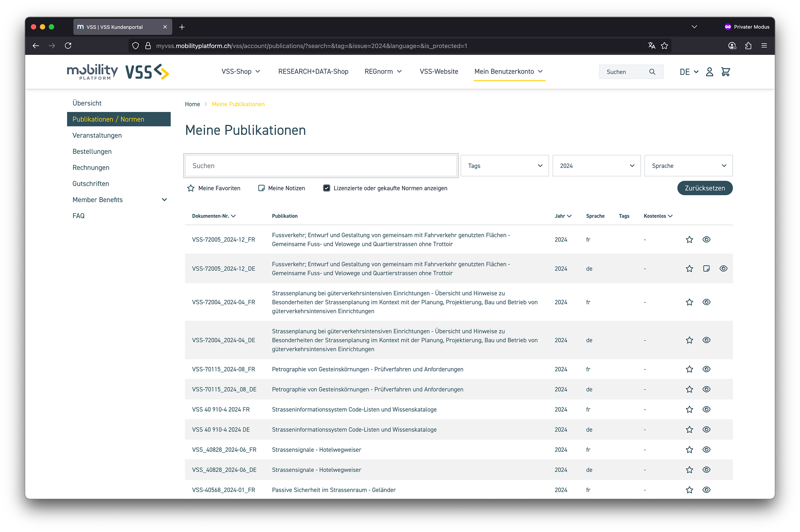800x532 pixels.
Task: Favorite the VSS-72004_2024-04_DE star
Action: (x=689, y=340)
